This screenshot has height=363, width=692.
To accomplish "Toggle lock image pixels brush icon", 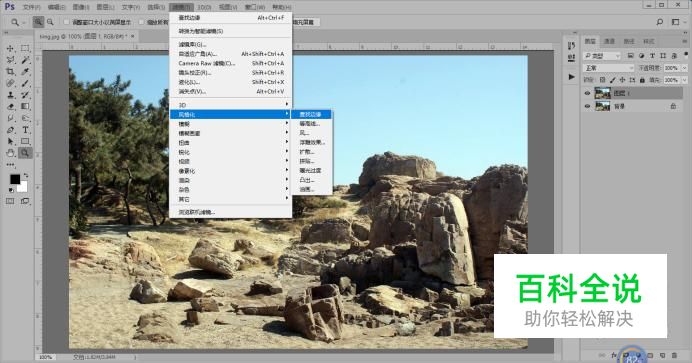I will click(613, 80).
